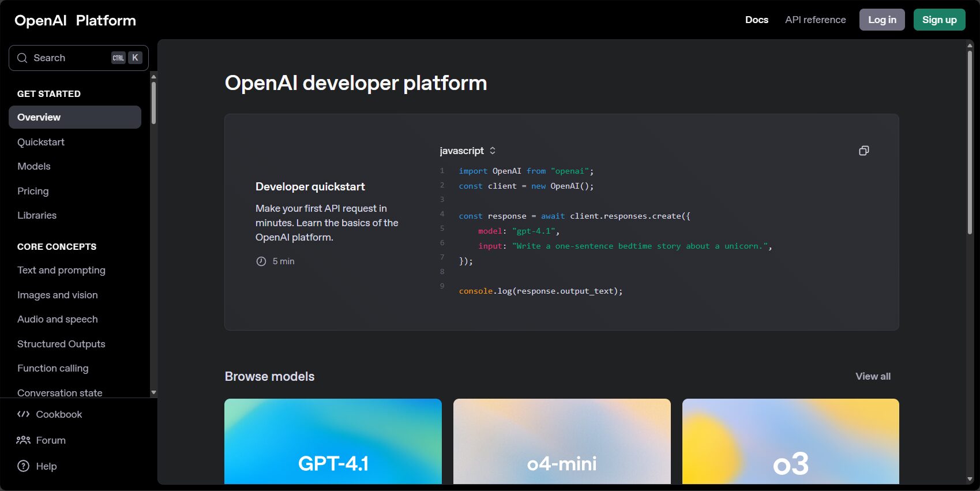Open the Cookbook link
This screenshot has width=980, height=491.
(x=59, y=414)
